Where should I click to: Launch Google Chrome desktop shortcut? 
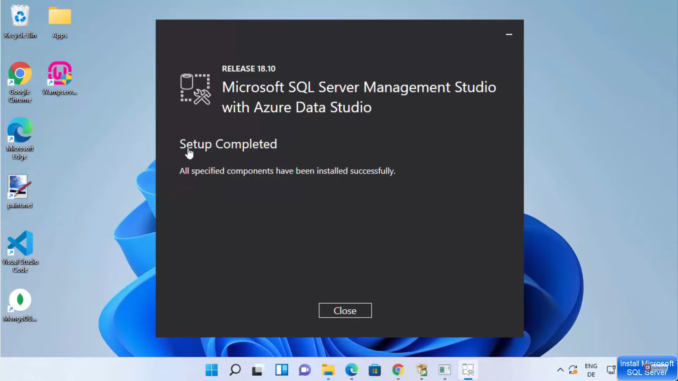click(x=20, y=82)
